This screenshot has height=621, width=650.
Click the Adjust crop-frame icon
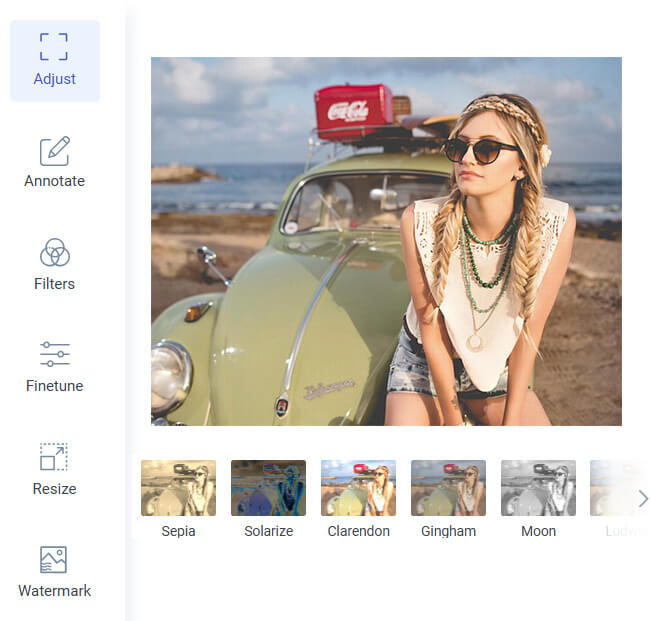(x=54, y=46)
